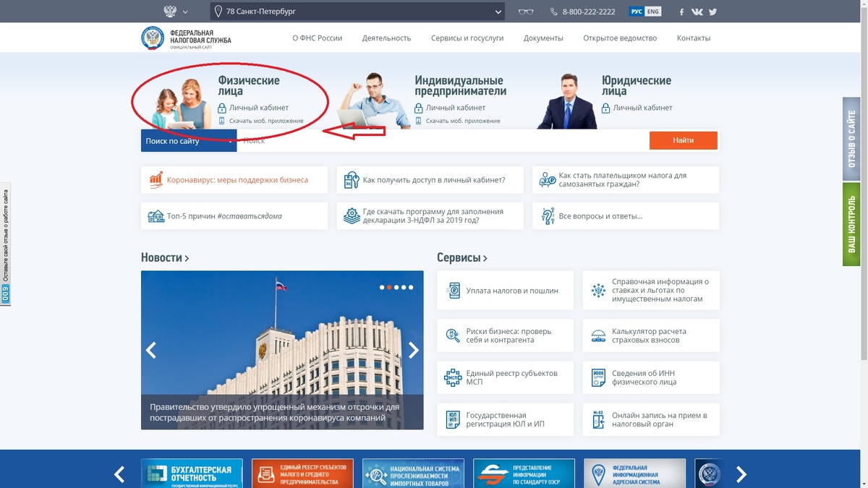Click the Уплата налогов и пошлин icon
The height and width of the screenshot is (488, 868).
454,291
